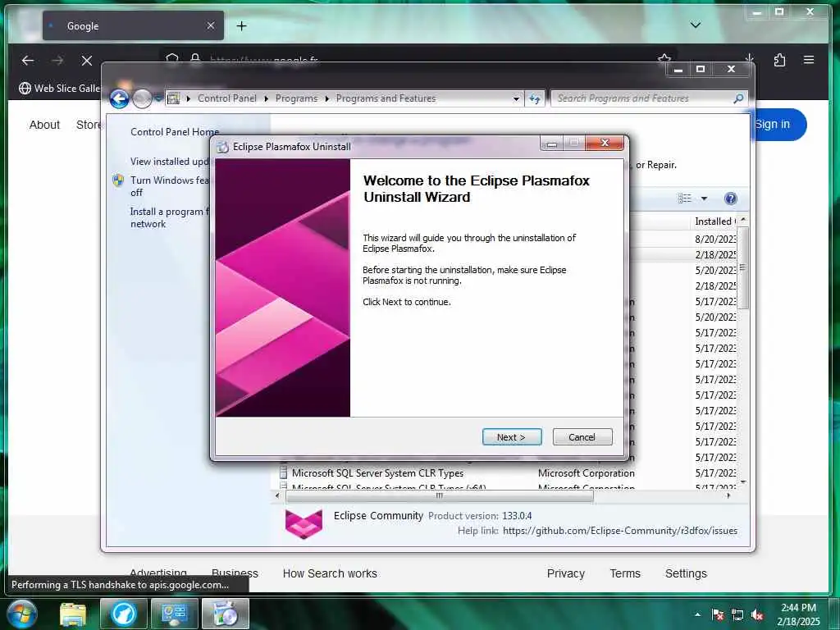Cancel the Eclipse Plasmafox Uninstall wizard
Image resolution: width=840 pixels, height=630 pixels.
tap(582, 437)
